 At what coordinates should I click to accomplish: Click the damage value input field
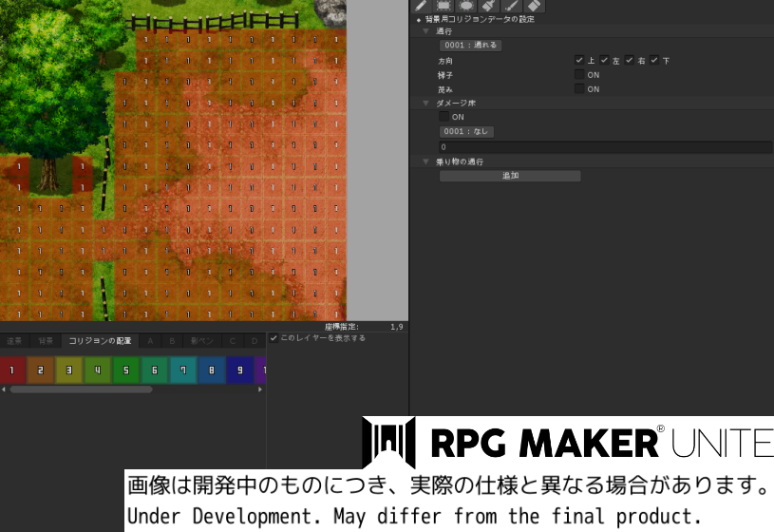[x=606, y=146]
